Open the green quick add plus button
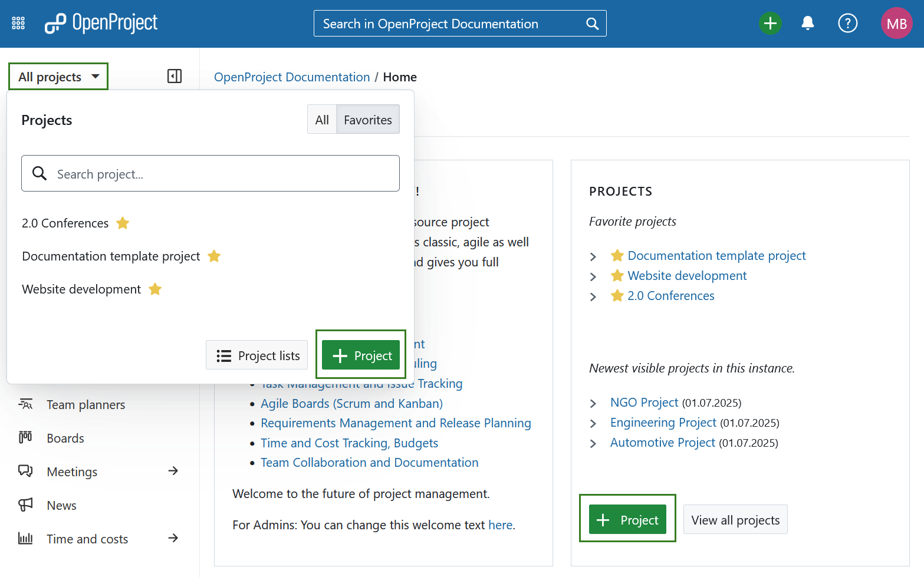Image resolution: width=924 pixels, height=577 pixels. pos(770,24)
